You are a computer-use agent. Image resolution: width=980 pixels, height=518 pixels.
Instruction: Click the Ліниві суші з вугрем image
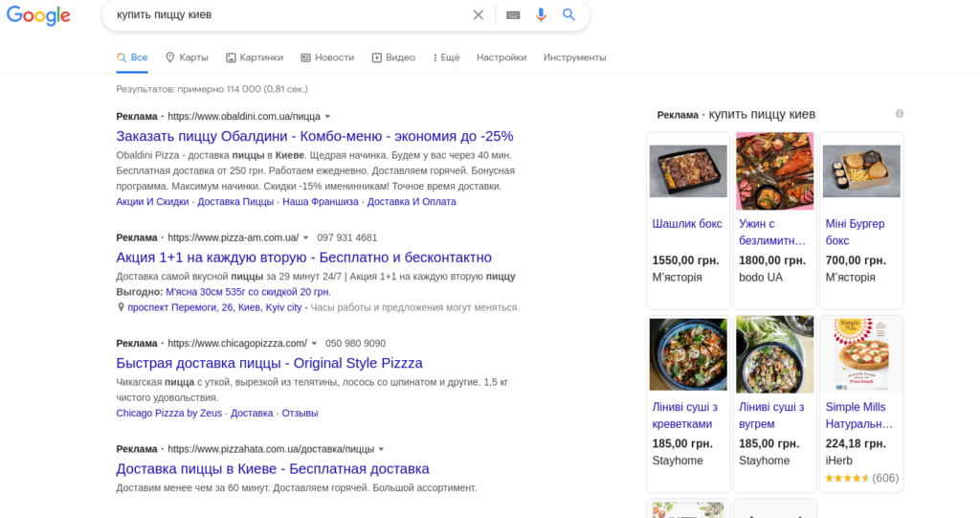pos(775,354)
